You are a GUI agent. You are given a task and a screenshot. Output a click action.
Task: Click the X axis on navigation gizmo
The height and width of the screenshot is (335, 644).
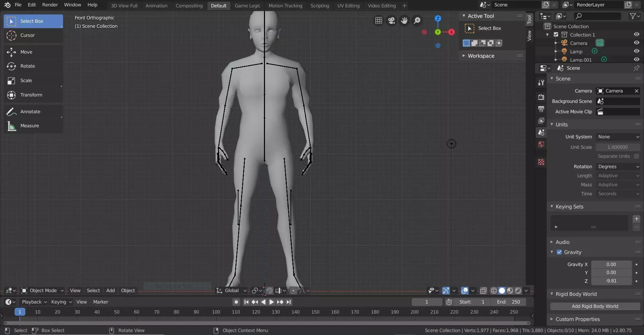click(451, 32)
